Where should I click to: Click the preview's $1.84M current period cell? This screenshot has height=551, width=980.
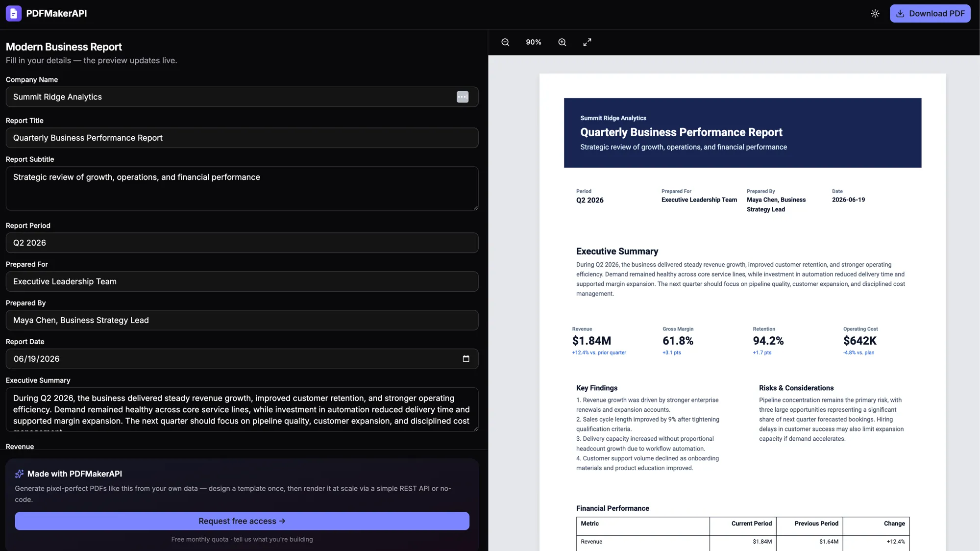click(x=762, y=542)
